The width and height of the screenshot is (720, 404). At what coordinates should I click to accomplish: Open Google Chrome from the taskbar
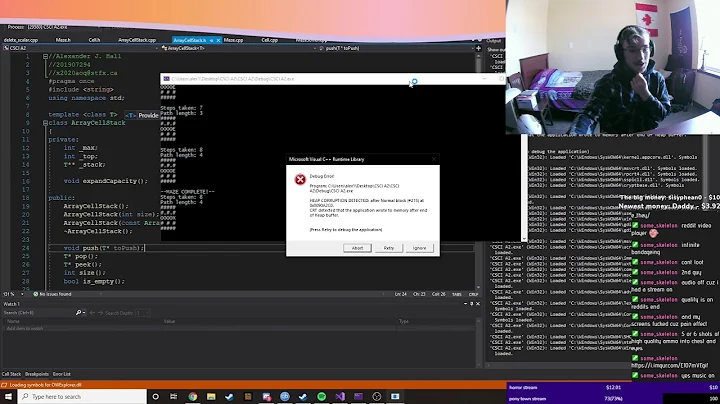(192, 397)
